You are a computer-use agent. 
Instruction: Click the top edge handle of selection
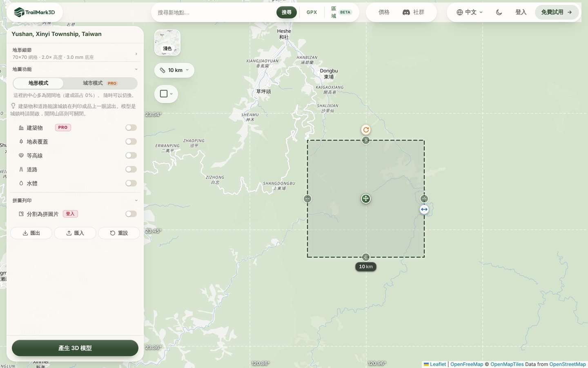366,140
